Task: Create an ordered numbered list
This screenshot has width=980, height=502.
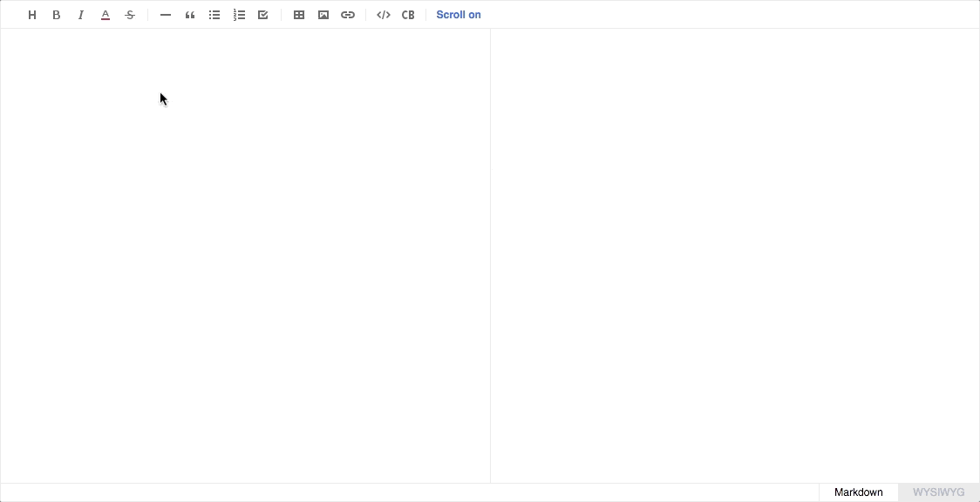Action: (239, 15)
